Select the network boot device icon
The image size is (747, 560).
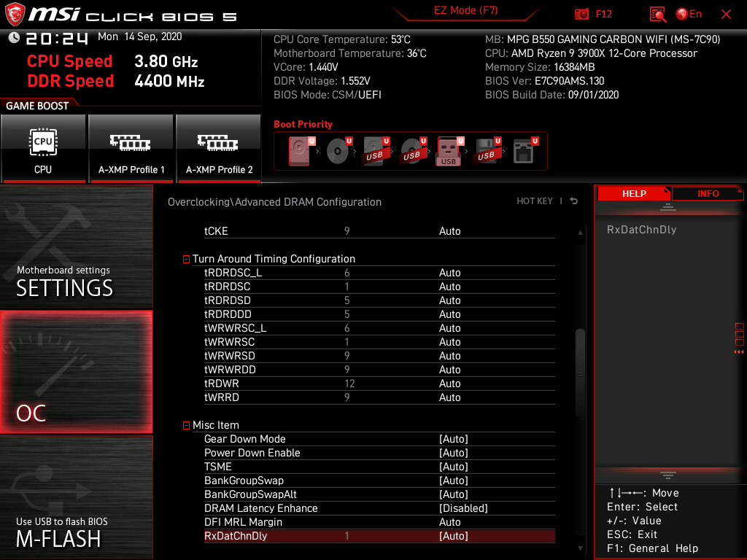click(525, 151)
